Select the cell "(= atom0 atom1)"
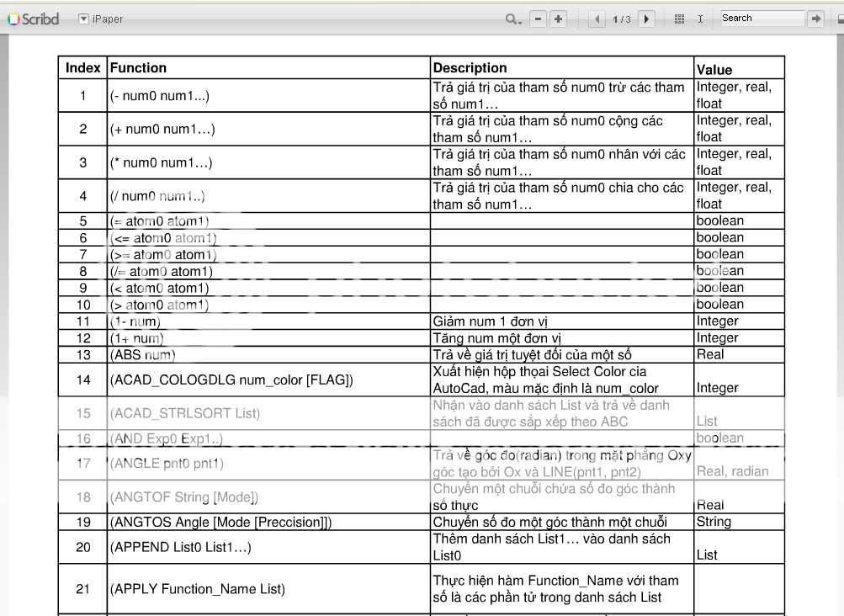 click(x=268, y=221)
